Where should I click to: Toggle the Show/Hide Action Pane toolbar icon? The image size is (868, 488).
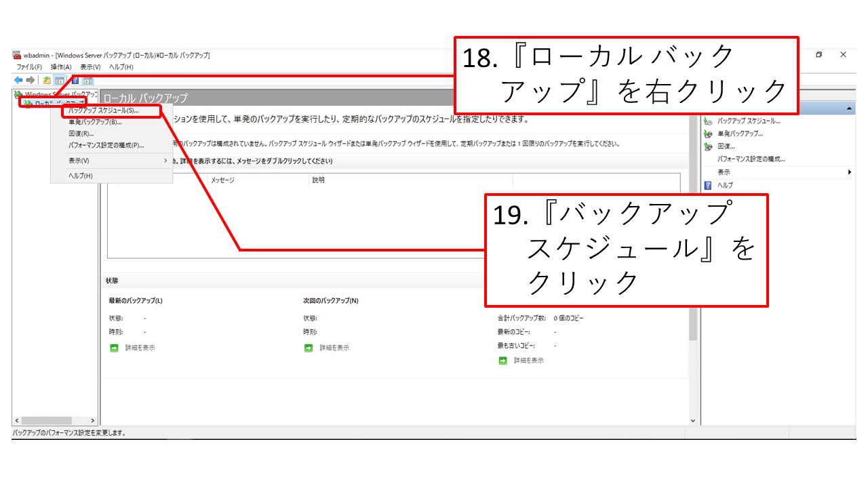(x=87, y=80)
